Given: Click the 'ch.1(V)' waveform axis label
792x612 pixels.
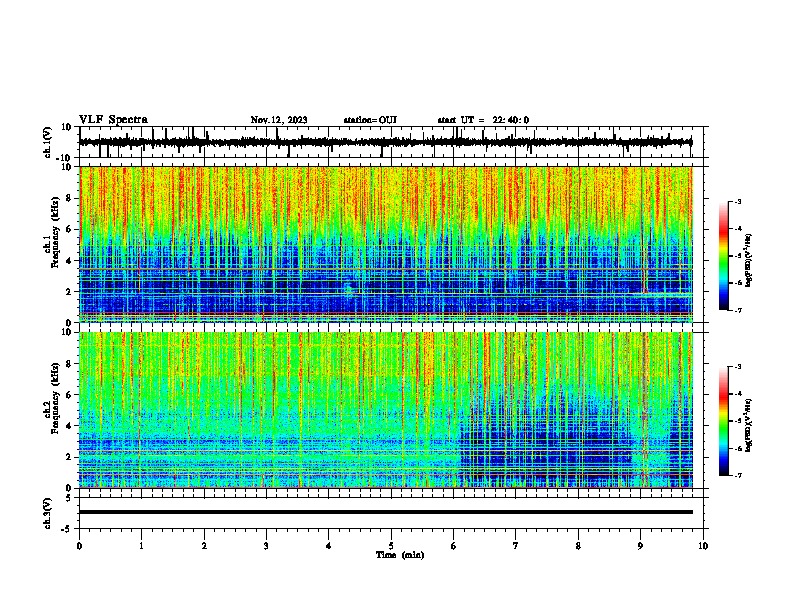Looking at the screenshot, I should pyautogui.click(x=48, y=142).
